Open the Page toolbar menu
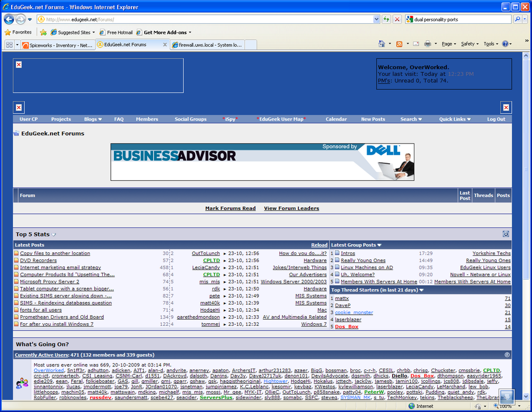The height and width of the screenshot is (412, 532). [x=448, y=44]
